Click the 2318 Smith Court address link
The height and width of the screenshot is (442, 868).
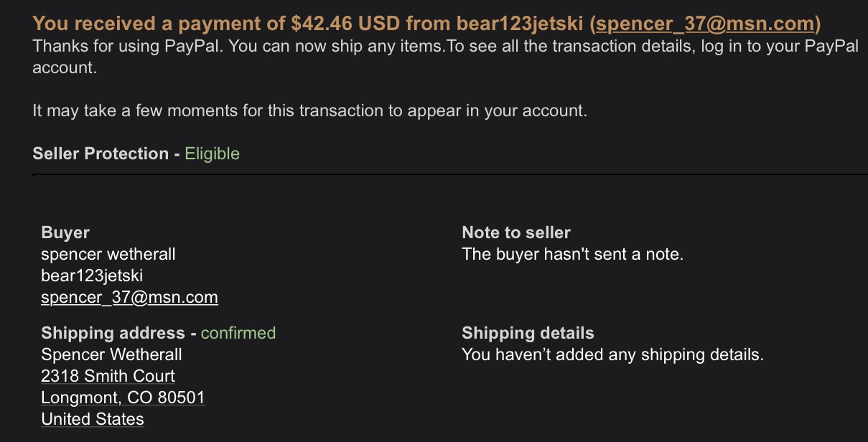point(108,376)
